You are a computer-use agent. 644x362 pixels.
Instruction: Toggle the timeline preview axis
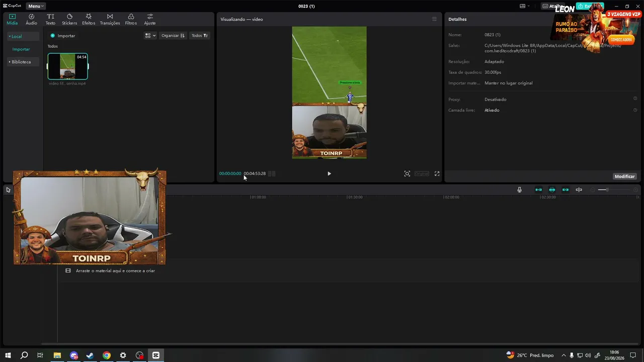[x=579, y=190]
